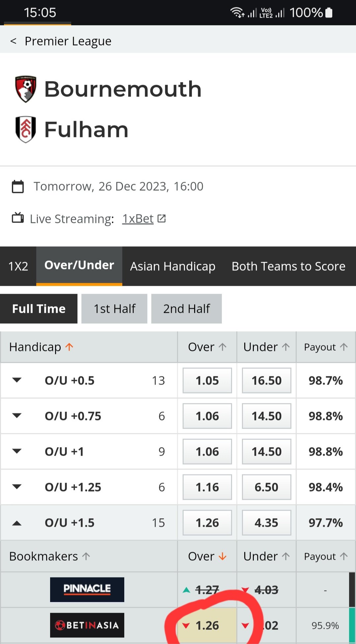Collapse the O/U +1.5 row

point(17,523)
